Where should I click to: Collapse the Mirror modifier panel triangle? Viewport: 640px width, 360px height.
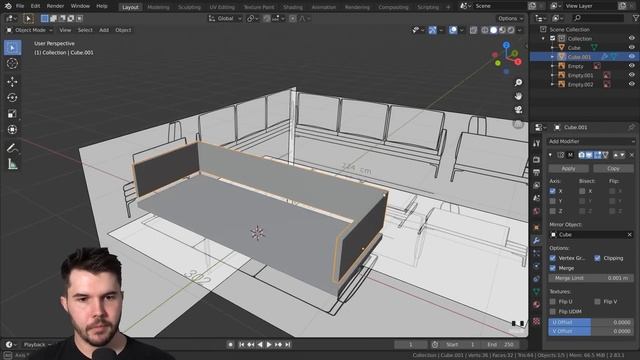[x=551, y=155]
